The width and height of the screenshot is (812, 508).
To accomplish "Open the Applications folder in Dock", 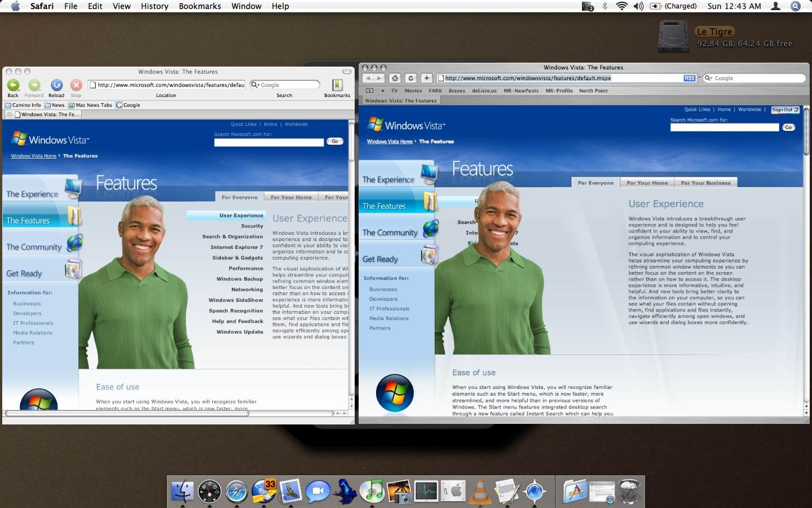I will 575,492.
